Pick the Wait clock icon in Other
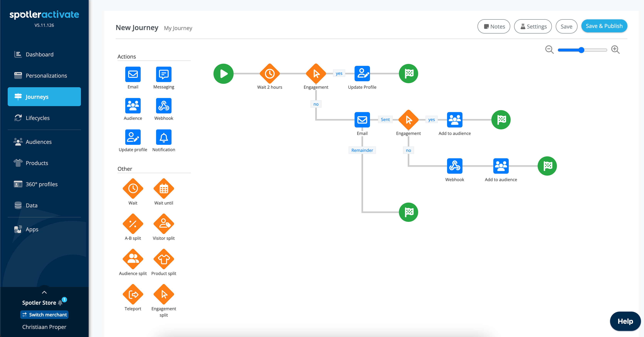This screenshot has width=644, height=337. (133, 189)
